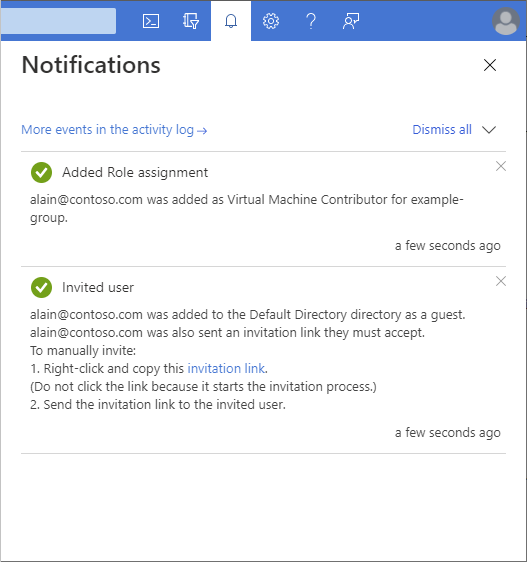Click the Notifications bell icon
Image resolution: width=527 pixels, height=562 pixels.
pyautogui.click(x=231, y=21)
